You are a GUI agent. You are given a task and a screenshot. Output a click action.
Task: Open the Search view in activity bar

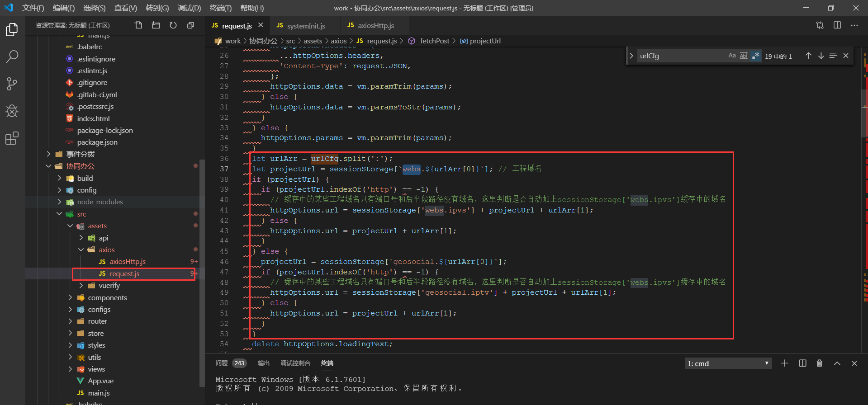(12, 57)
